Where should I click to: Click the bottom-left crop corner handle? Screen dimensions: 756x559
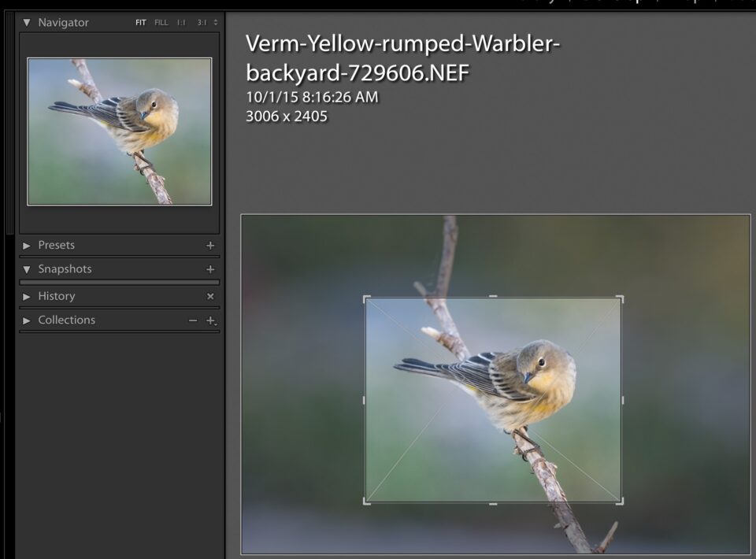(x=366, y=501)
